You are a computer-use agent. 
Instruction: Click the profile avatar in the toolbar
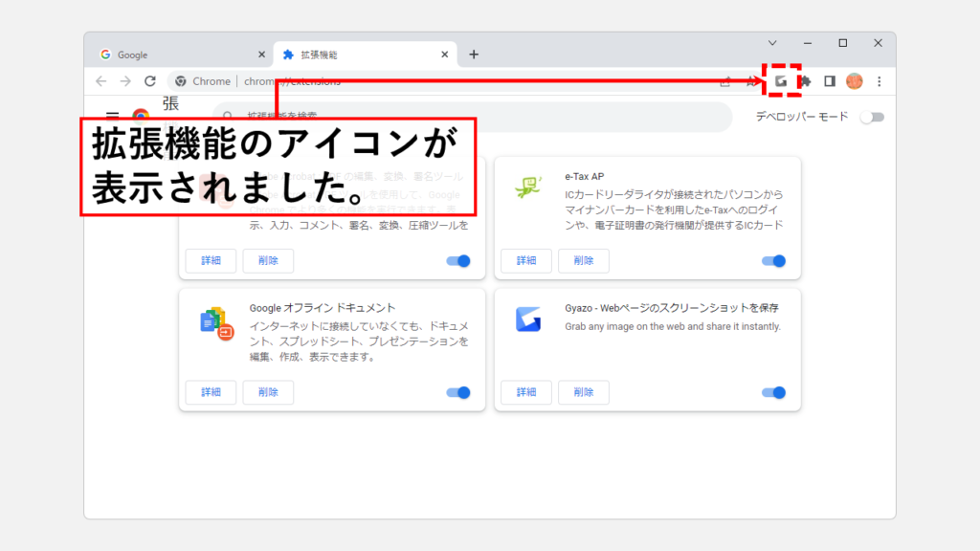(x=855, y=81)
